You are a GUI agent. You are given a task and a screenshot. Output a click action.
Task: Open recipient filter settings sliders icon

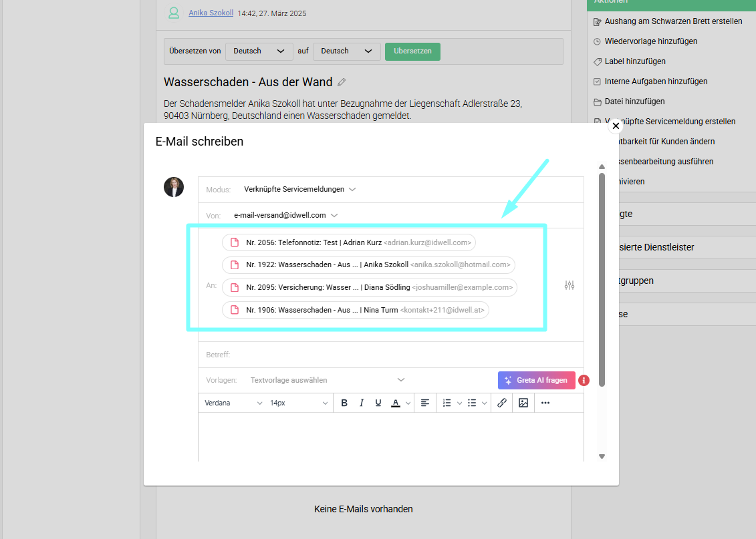click(x=570, y=285)
